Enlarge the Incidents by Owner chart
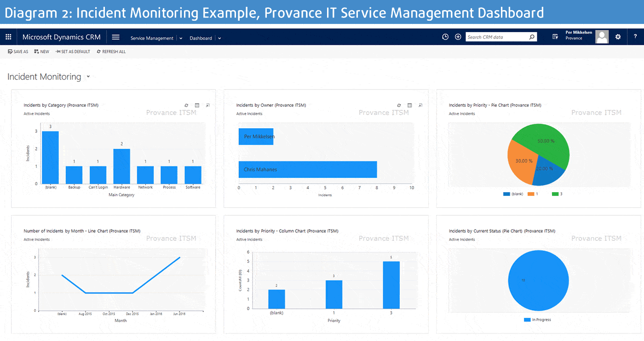644x341 pixels. pos(420,105)
